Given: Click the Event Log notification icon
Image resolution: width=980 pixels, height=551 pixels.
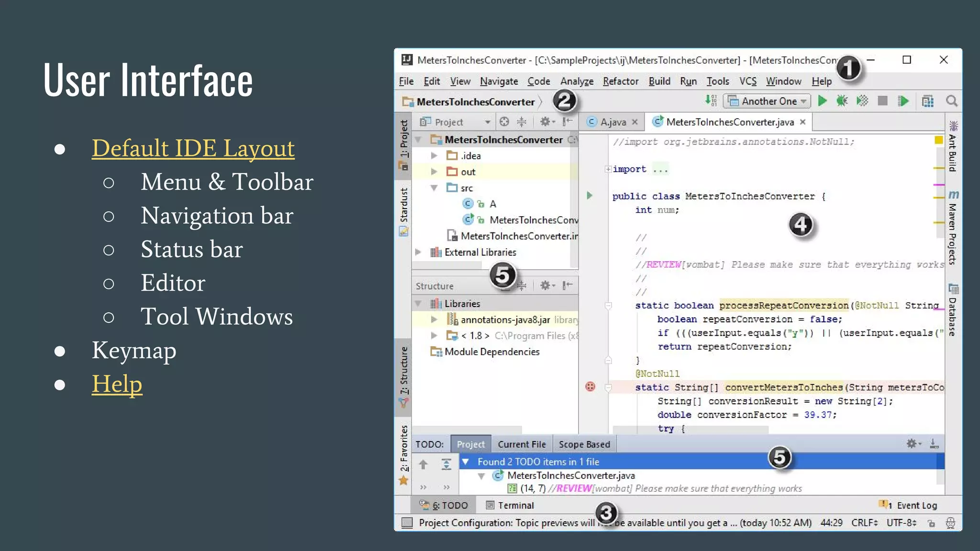Looking at the screenshot, I should click(x=884, y=505).
